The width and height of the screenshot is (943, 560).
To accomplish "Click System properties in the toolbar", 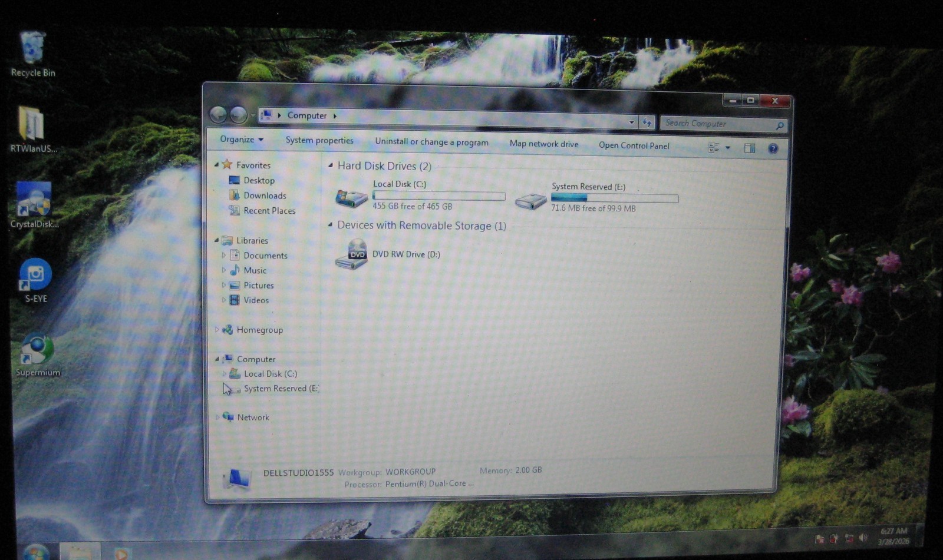I will 319,140.
